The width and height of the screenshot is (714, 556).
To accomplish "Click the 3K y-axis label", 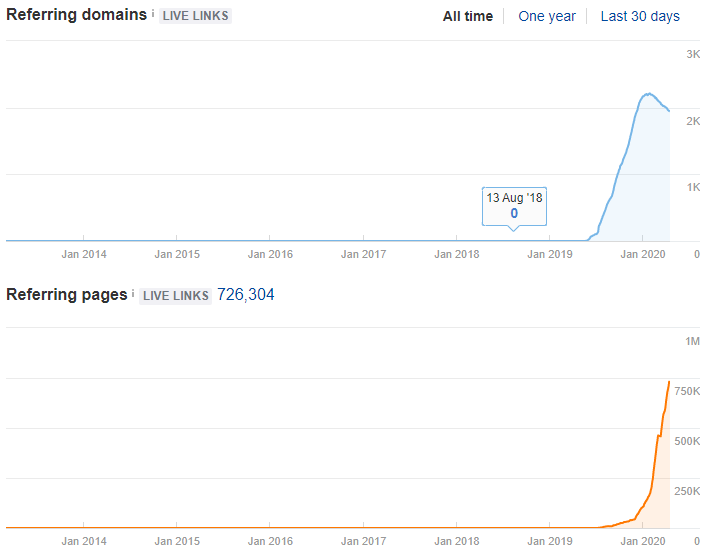I will pos(692,54).
